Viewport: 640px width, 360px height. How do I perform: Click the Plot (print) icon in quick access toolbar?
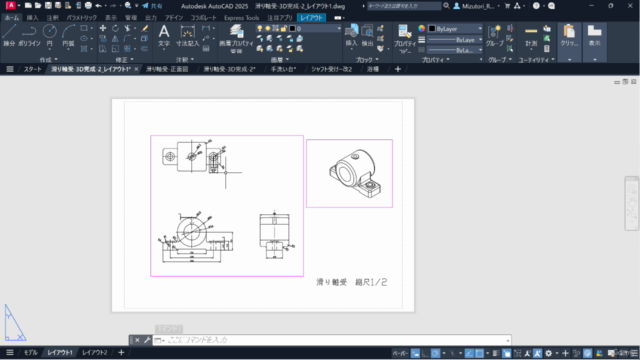88,6
